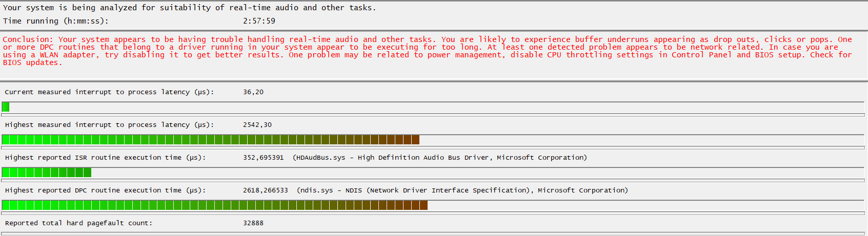
Task: Select the highest latency value 2542,30
Action: 257,125
